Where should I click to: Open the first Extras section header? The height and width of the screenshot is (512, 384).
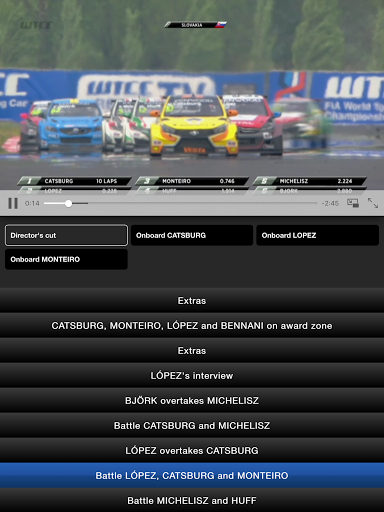192,300
